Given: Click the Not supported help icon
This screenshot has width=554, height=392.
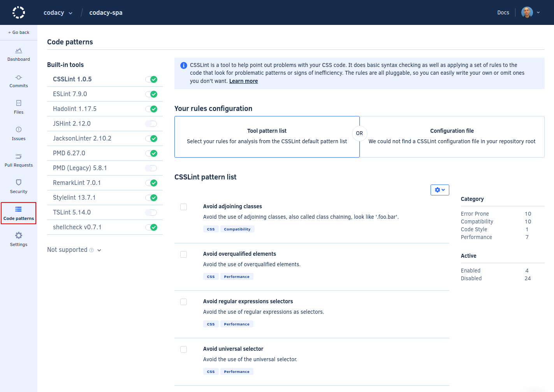Looking at the screenshot, I should pos(91,250).
